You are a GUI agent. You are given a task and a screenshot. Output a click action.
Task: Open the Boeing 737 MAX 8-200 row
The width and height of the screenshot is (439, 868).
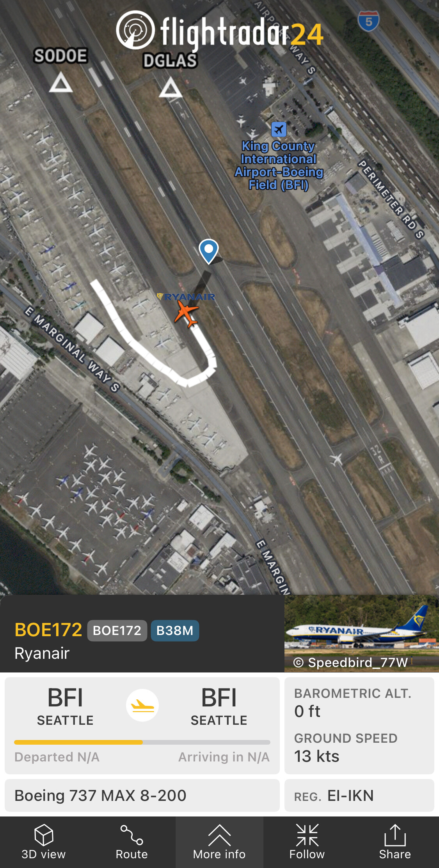pos(142,795)
